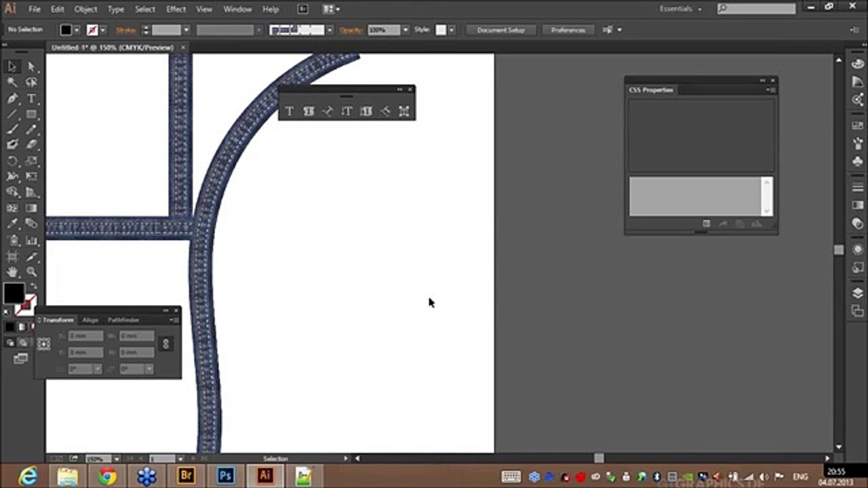Open the Window menu
868x488 pixels.
click(237, 9)
